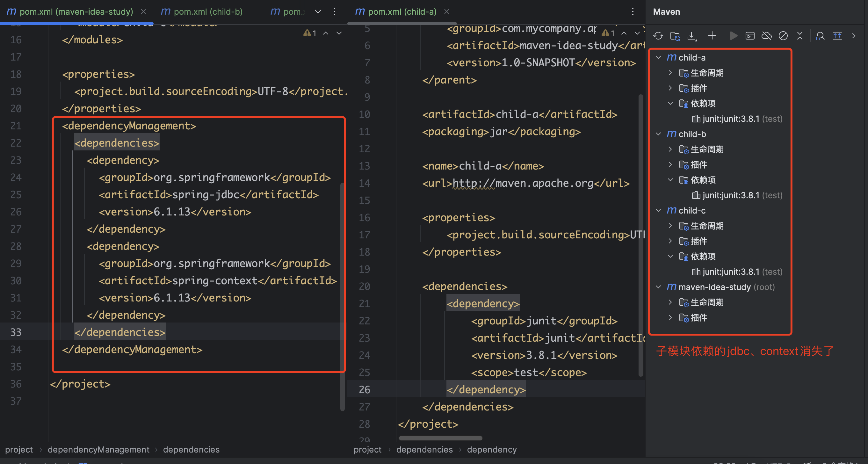Collapse all nodes in Maven tree
Image resolution: width=868 pixels, height=464 pixels.
(x=799, y=36)
